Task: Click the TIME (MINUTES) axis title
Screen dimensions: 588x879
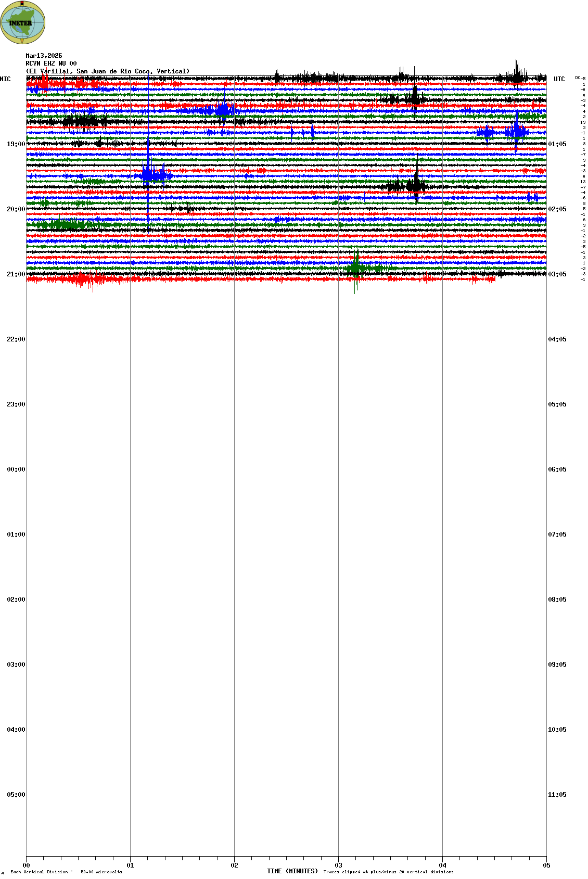Action: coord(292,871)
